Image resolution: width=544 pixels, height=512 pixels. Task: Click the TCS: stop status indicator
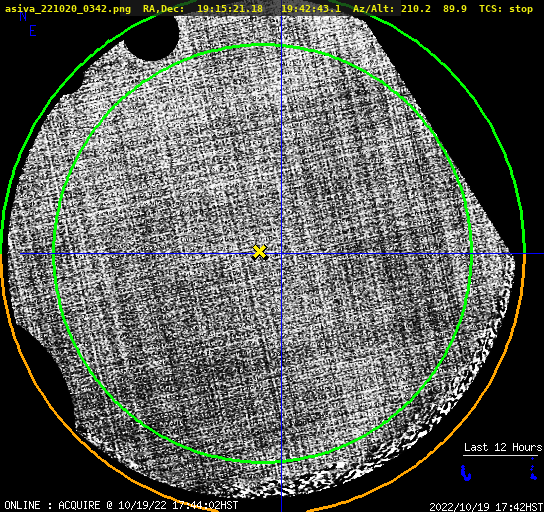click(506, 9)
